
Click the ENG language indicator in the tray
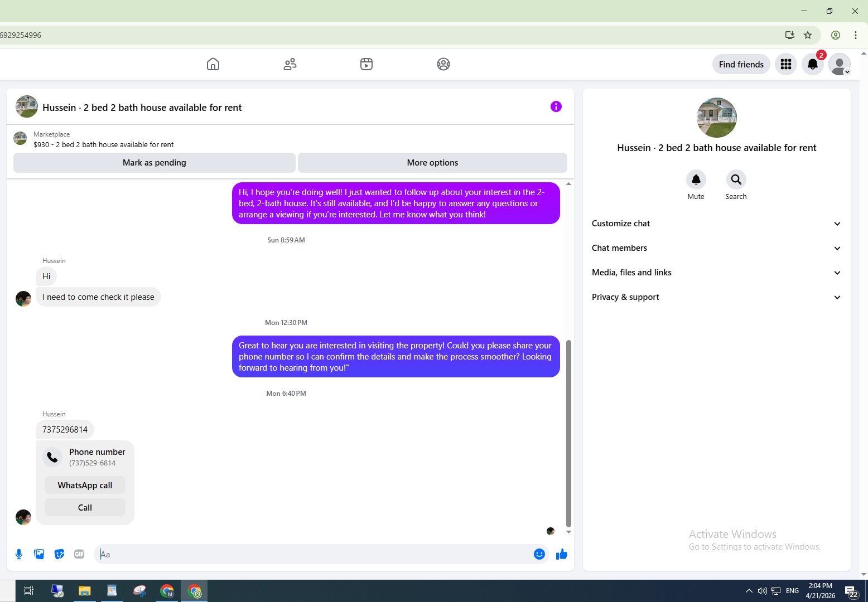792,591
